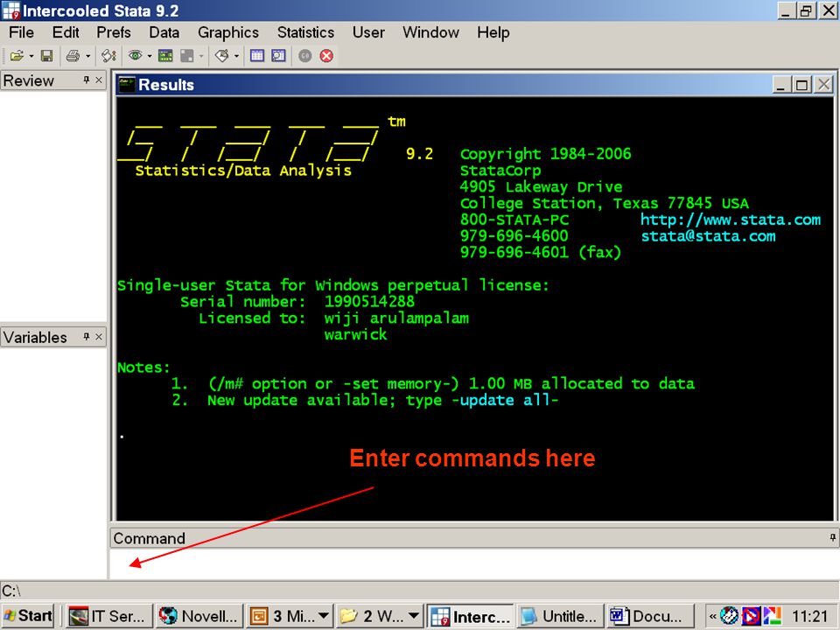
Task: Expand the Print icon dropdown arrow
Action: tap(87, 56)
